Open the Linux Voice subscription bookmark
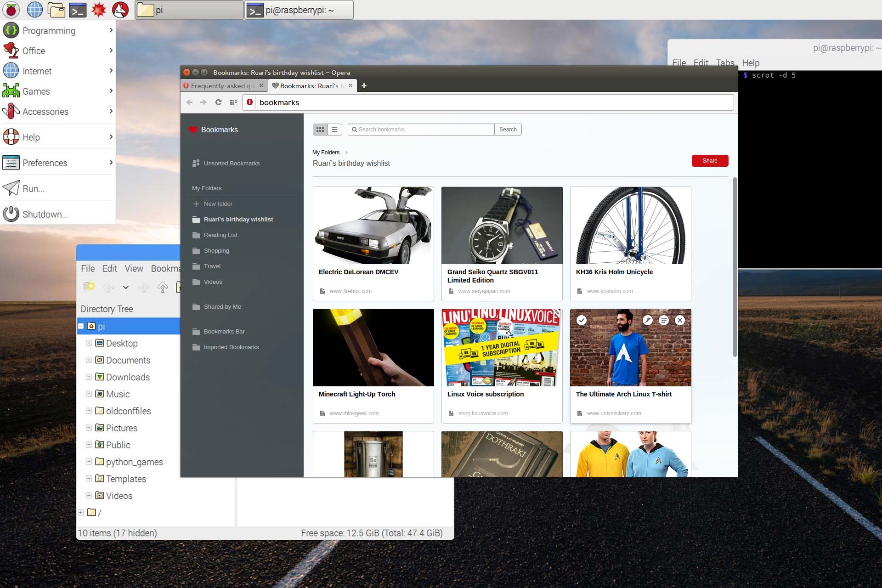Image resolution: width=882 pixels, height=588 pixels. click(x=502, y=366)
